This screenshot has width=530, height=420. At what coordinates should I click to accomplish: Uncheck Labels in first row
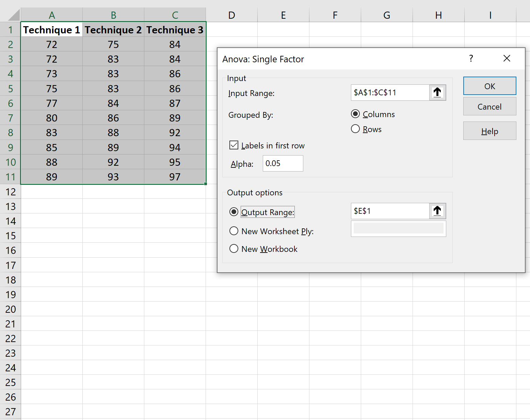[234, 145]
